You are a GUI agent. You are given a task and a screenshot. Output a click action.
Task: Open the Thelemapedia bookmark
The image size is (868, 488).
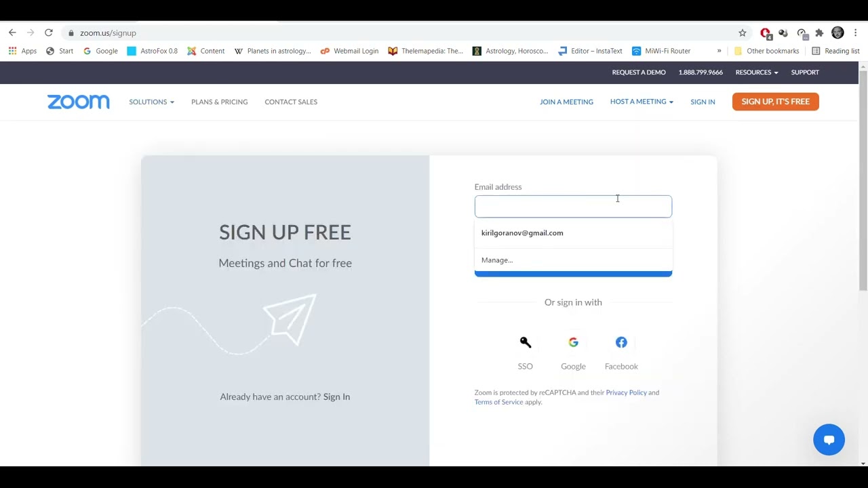click(x=426, y=51)
